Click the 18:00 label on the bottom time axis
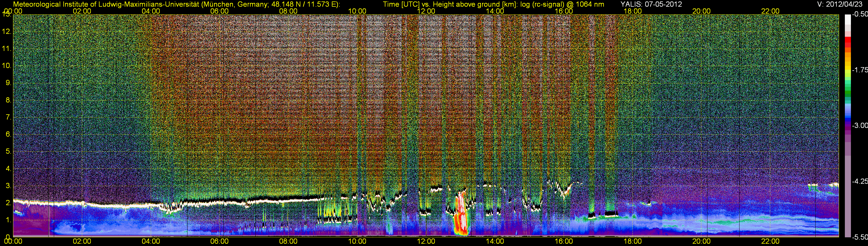This screenshot has height=246, width=868. [x=632, y=241]
